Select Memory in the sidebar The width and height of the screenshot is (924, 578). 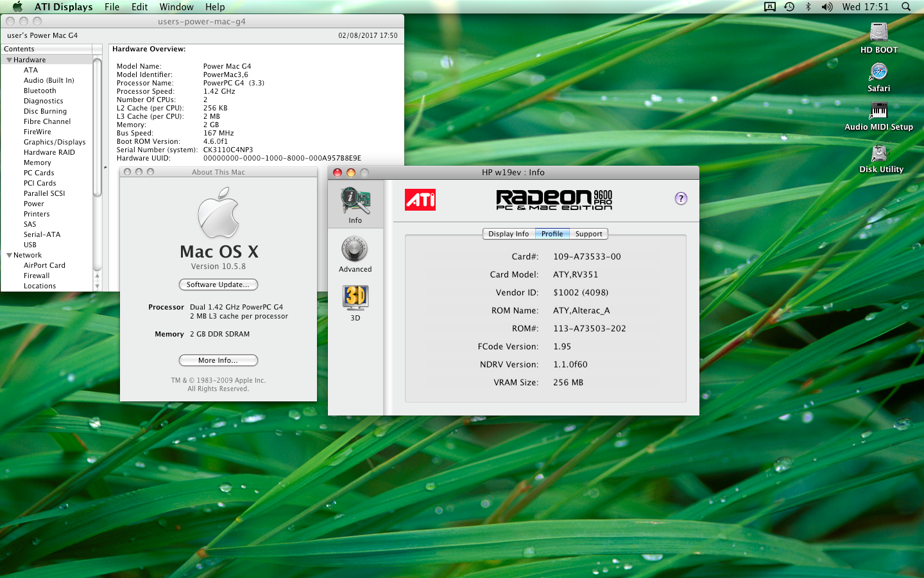pos(37,162)
